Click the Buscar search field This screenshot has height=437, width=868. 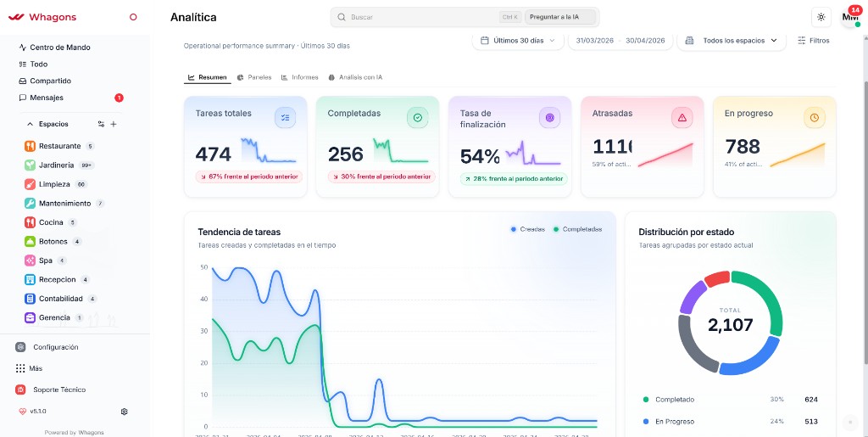tap(426, 17)
